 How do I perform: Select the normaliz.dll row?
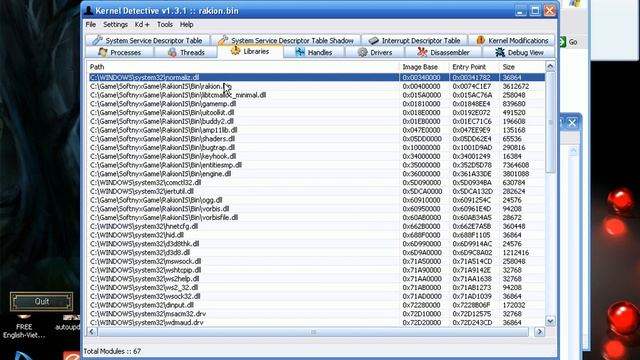click(317, 78)
